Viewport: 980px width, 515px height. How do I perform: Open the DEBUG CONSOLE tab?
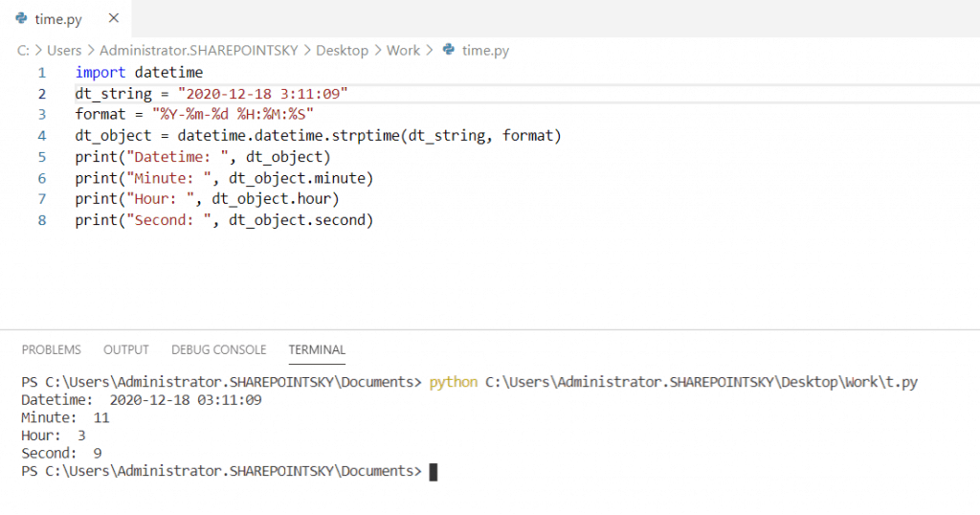[x=219, y=349]
